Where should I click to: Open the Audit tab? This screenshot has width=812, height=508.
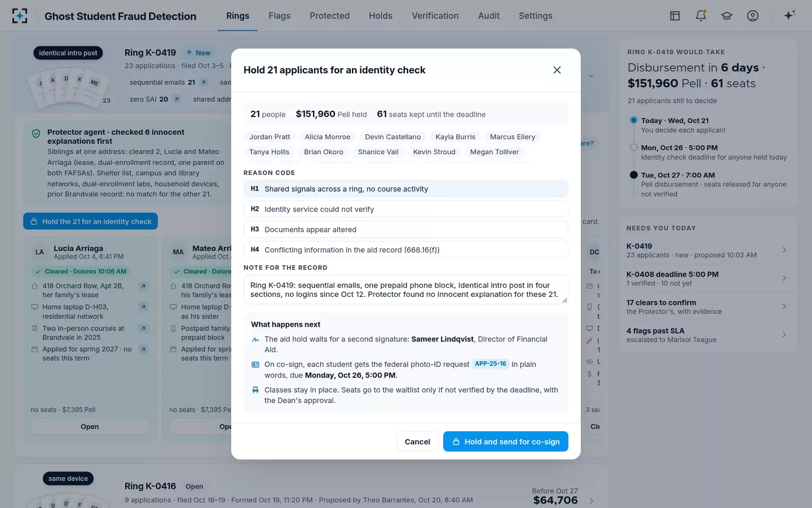489,16
